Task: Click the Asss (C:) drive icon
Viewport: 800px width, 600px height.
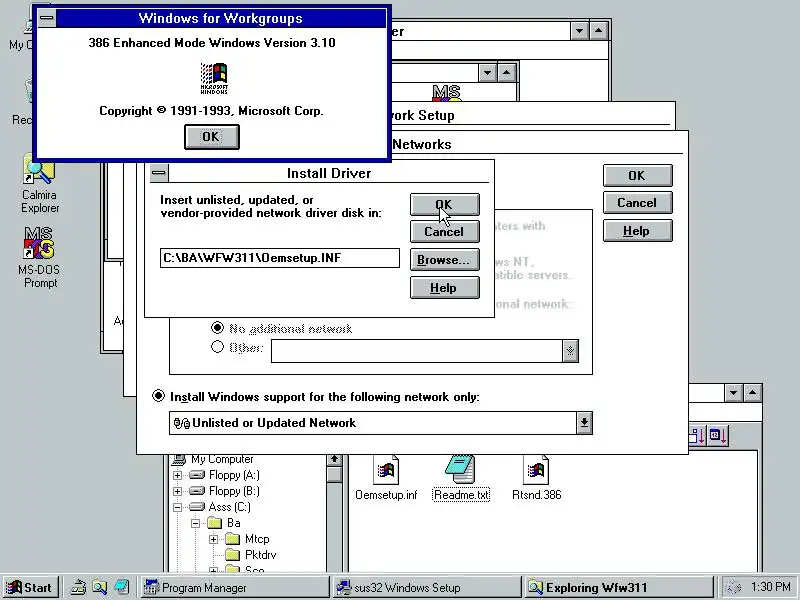Action: tap(197, 507)
